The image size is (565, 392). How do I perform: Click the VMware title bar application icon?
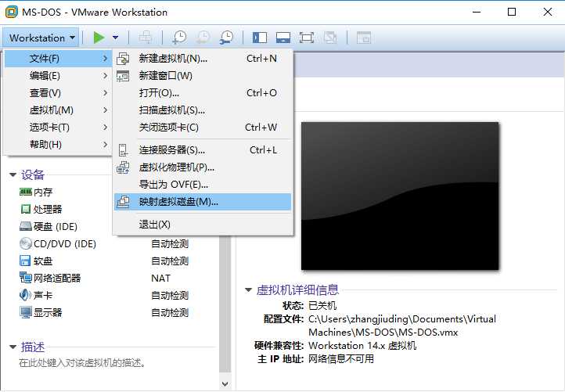(11, 12)
